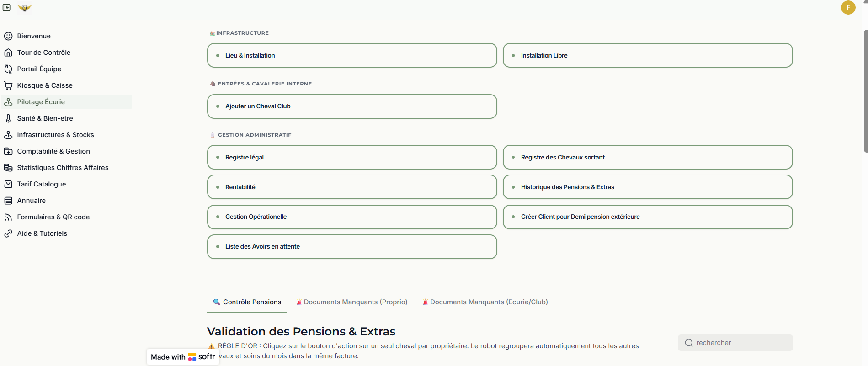
Task: Click Ajouter un Cheval Club
Action: point(352,106)
